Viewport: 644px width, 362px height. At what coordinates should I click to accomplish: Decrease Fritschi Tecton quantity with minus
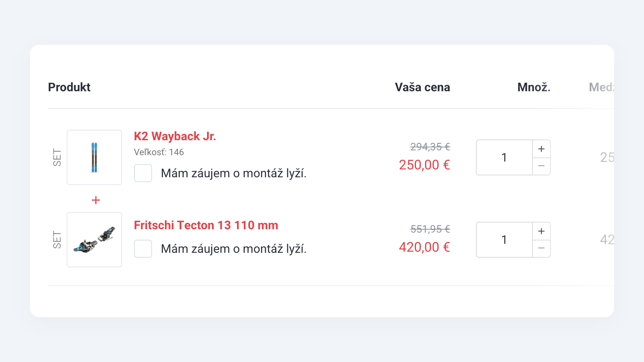541,248
